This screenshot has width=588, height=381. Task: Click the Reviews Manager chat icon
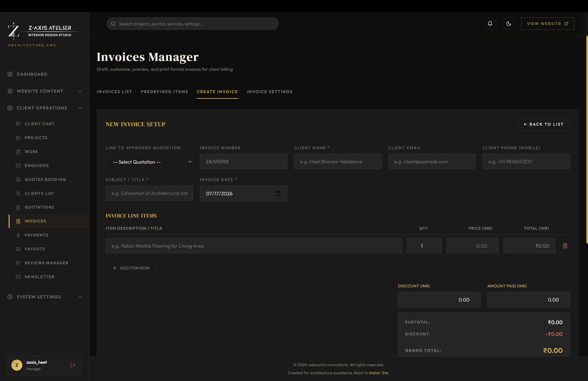(x=18, y=263)
